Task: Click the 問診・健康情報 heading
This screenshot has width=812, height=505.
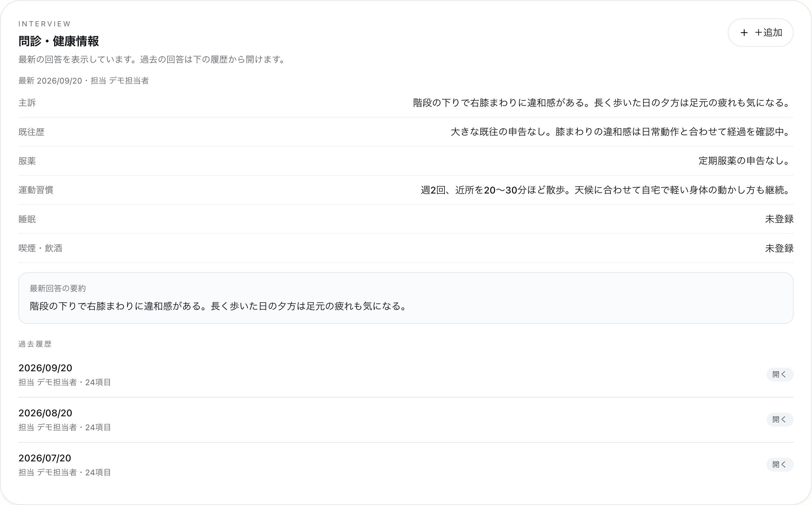Action: click(59, 41)
